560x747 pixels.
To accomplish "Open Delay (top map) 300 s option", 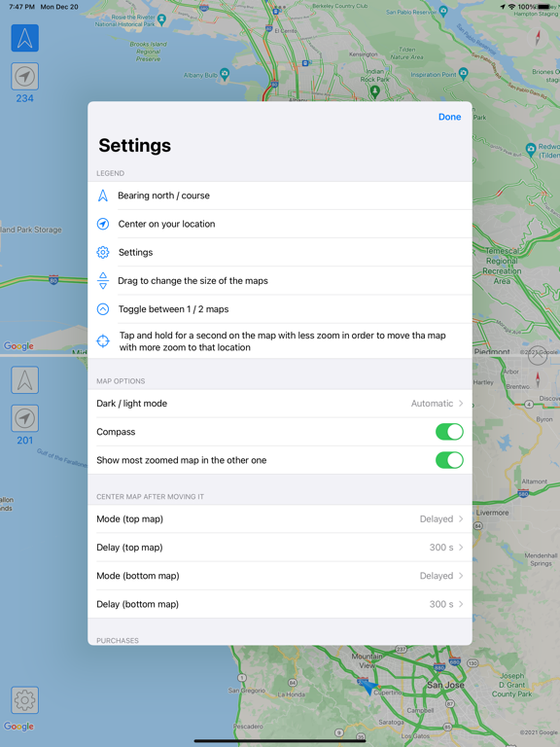I will (280, 548).
